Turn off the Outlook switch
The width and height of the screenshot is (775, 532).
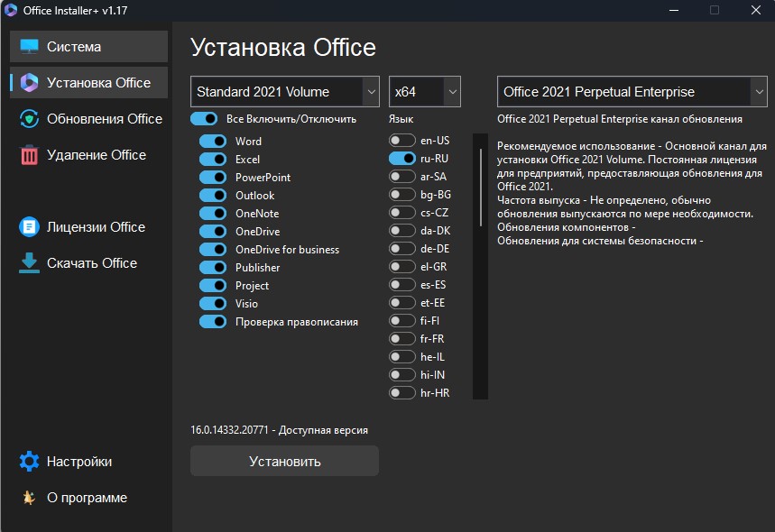click(213, 195)
